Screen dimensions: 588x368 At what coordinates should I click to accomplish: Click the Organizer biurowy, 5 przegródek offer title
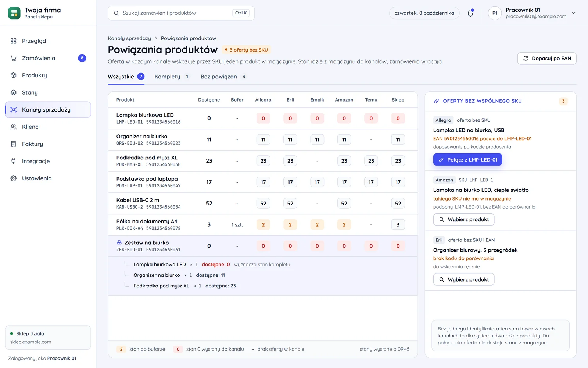pyautogui.click(x=475, y=250)
